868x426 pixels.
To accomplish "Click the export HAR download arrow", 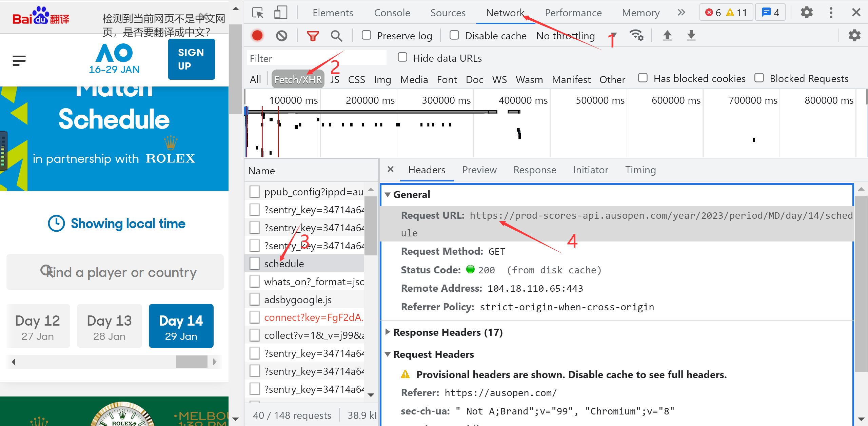I will click(x=691, y=36).
